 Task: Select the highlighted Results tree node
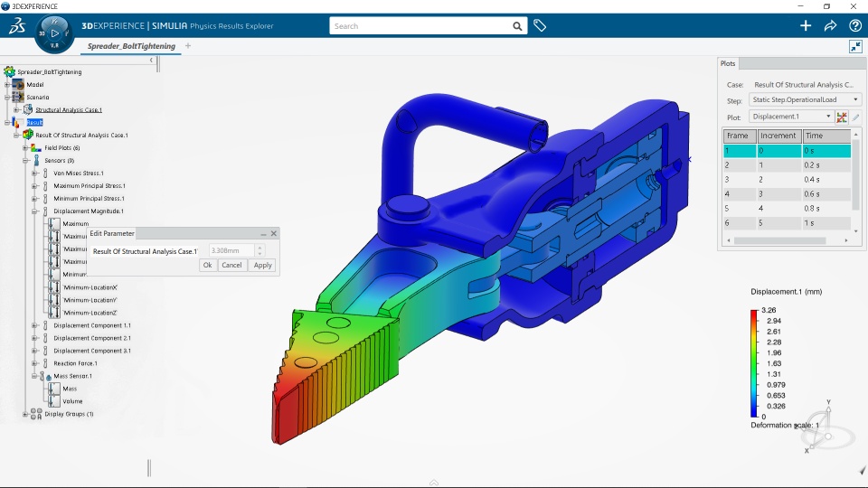(x=34, y=122)
